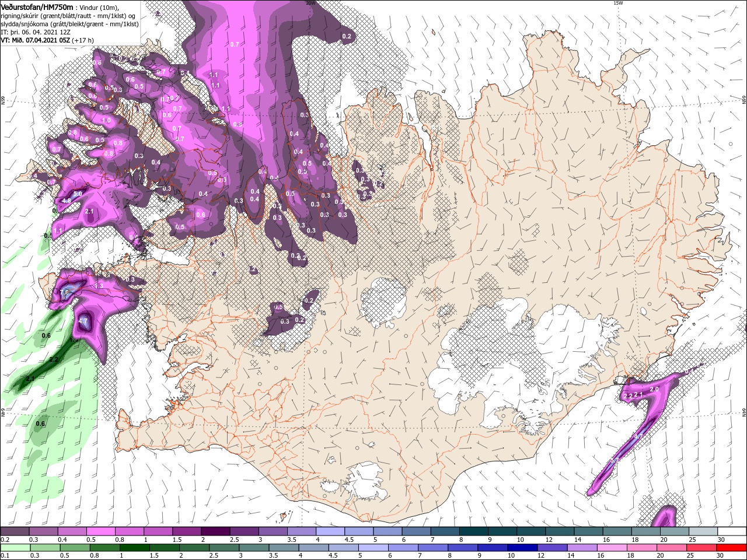
Task: Click the darkest purple swatch in the snow scale
Action: coord(215,531)
